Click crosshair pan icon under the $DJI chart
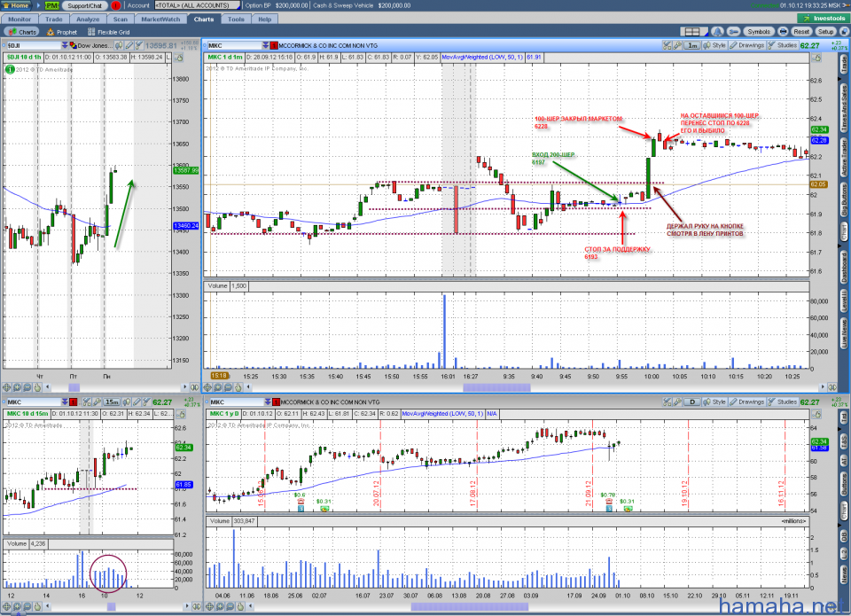This screenshot has width=851, height=616. point(7,387)
